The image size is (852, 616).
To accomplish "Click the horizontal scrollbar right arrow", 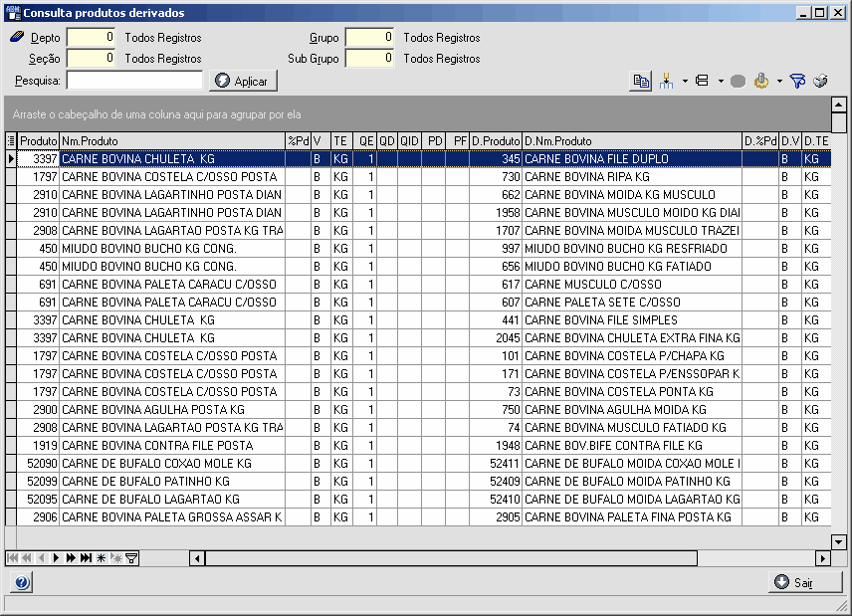I will [x=823, y=558].
